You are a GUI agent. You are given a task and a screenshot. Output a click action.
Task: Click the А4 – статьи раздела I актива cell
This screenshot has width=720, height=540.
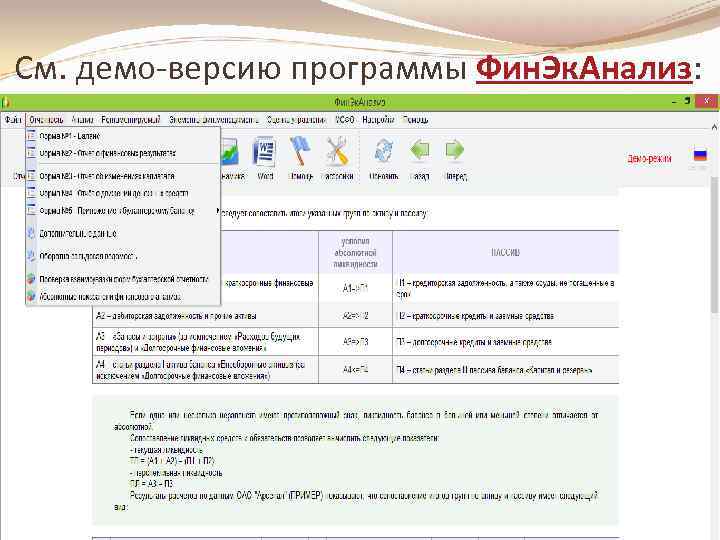pos(205,369)
